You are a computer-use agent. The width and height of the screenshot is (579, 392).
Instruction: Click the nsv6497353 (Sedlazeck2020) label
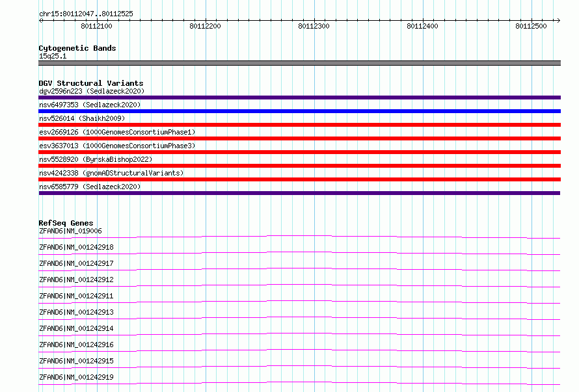(x=90, y=105)
